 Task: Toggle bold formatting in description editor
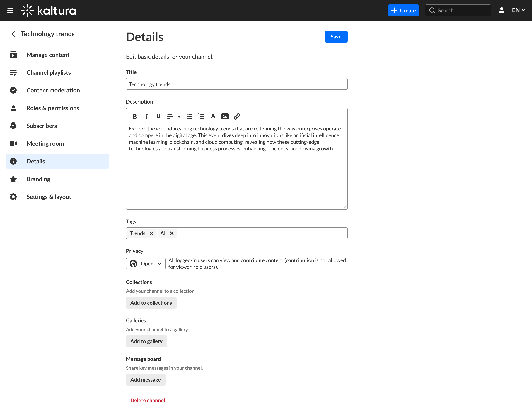point(134,116)
